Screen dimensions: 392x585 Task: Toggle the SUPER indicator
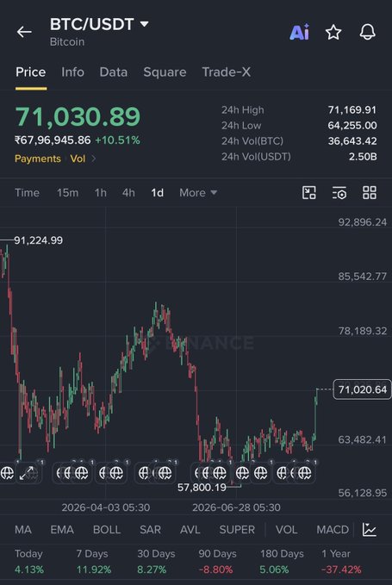[237, 530]
